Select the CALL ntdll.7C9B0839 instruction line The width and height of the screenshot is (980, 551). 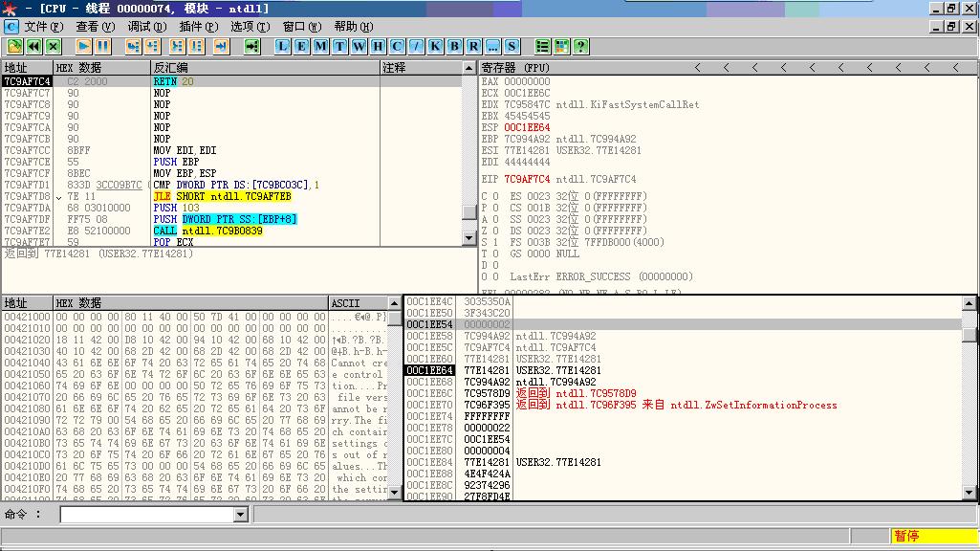coord(231,231)
